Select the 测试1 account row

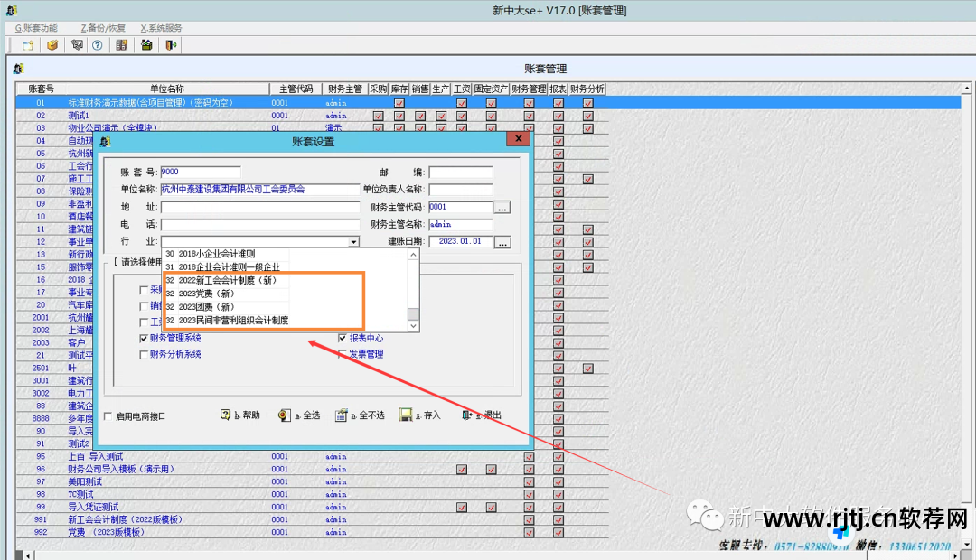pos(311,116)
